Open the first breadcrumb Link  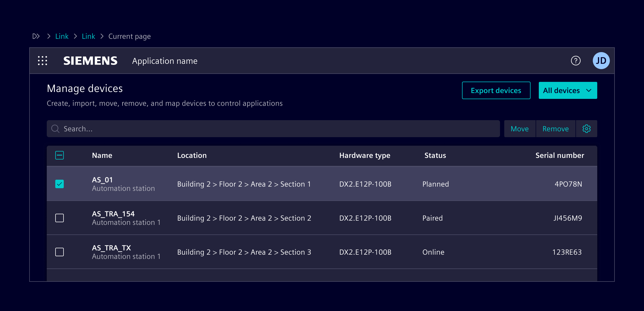coord(62,36)
